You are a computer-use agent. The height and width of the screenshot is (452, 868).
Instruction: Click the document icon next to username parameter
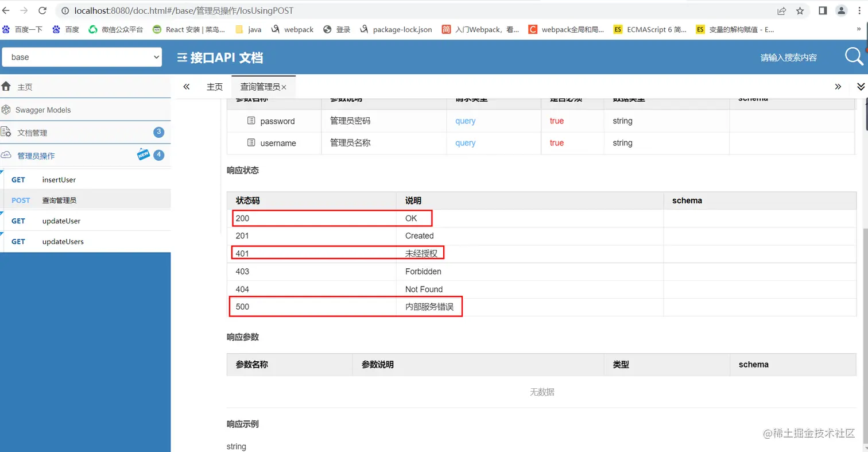pyautogui.click(x=250, y=143)
